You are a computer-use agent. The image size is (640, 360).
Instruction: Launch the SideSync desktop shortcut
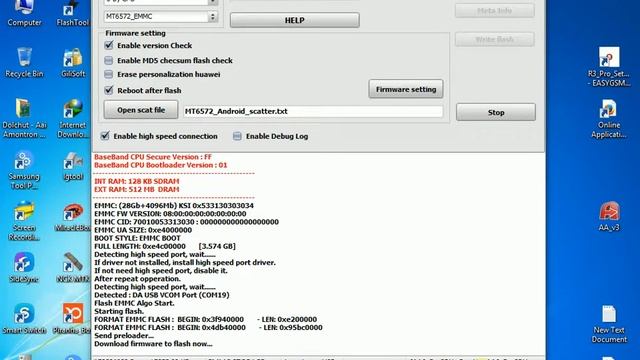(x=24, y=268)
